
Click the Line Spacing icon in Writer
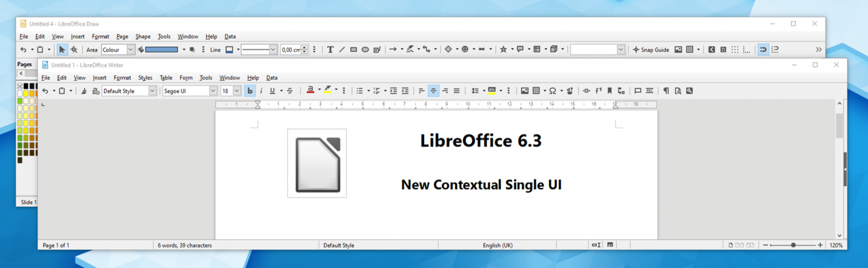475,91
